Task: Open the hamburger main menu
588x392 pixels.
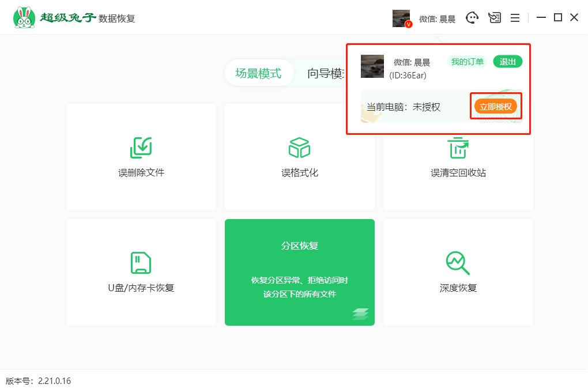Action: coord(515,18)
